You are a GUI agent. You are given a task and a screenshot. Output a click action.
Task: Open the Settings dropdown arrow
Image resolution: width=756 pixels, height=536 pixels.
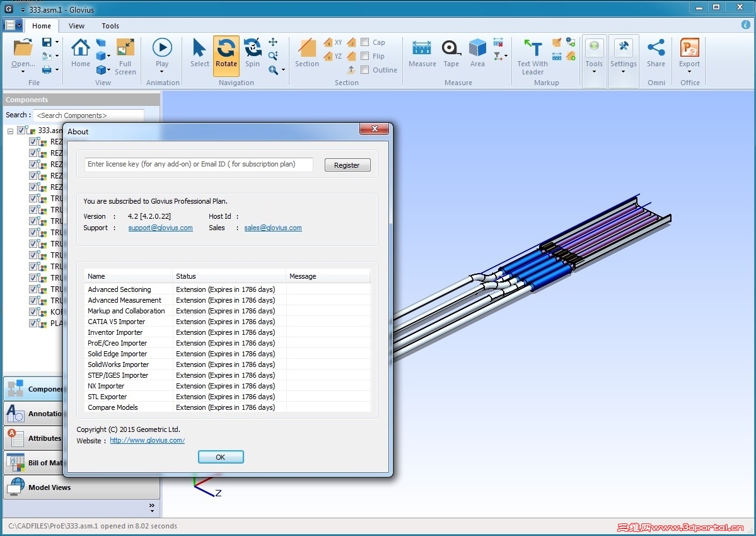[x=624, y=72]
